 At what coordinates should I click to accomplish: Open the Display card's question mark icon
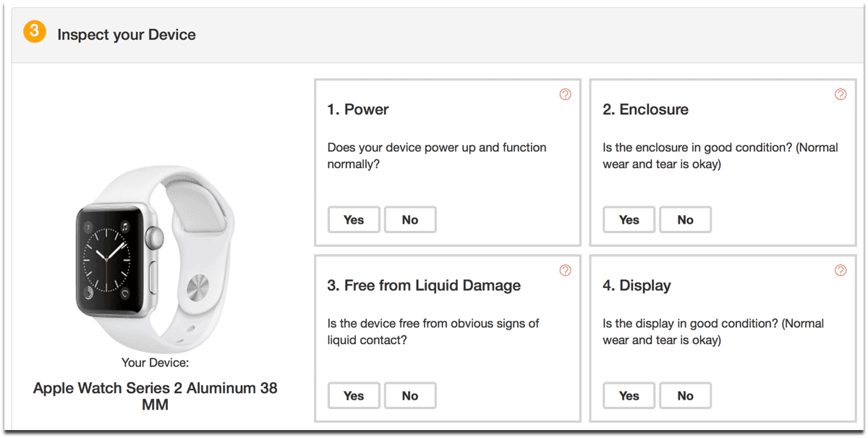point(841,270)
